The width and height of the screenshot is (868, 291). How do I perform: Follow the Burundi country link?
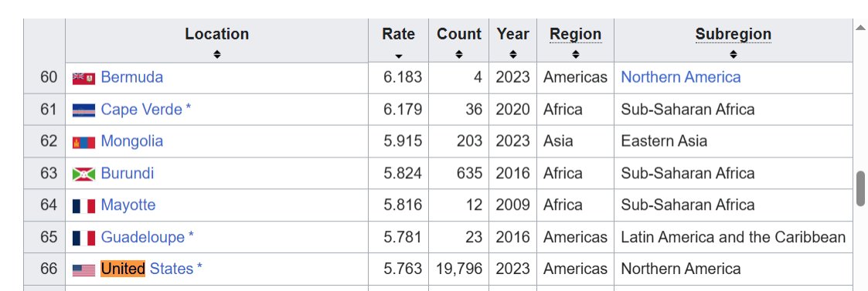128,173
